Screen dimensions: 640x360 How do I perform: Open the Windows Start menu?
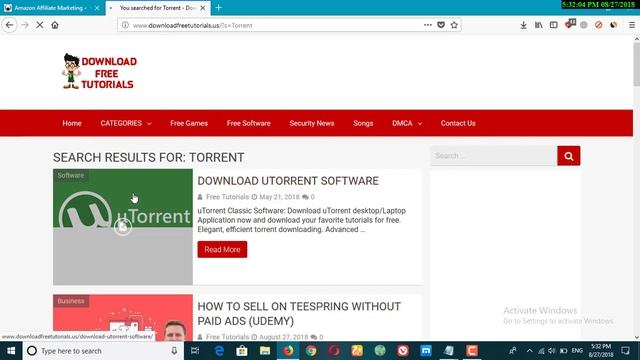pos(11,351)
